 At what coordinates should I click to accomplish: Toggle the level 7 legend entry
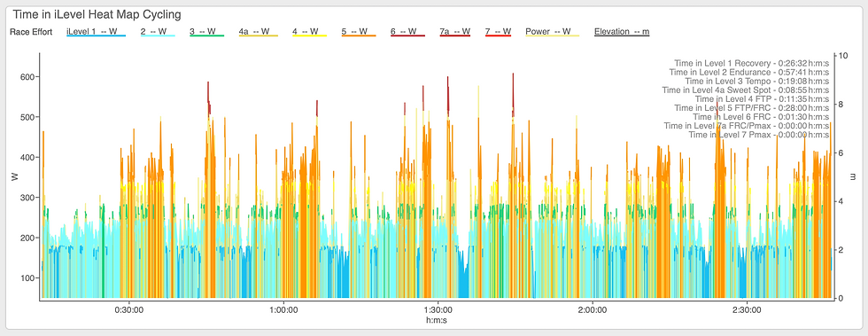[498, 32]
